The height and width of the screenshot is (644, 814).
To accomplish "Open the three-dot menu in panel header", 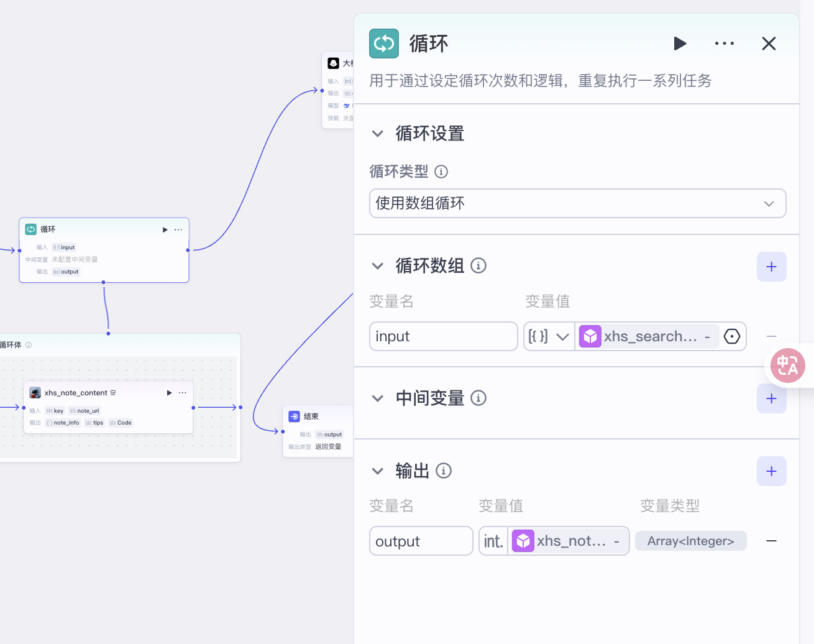I will click(x=724, y=44).
